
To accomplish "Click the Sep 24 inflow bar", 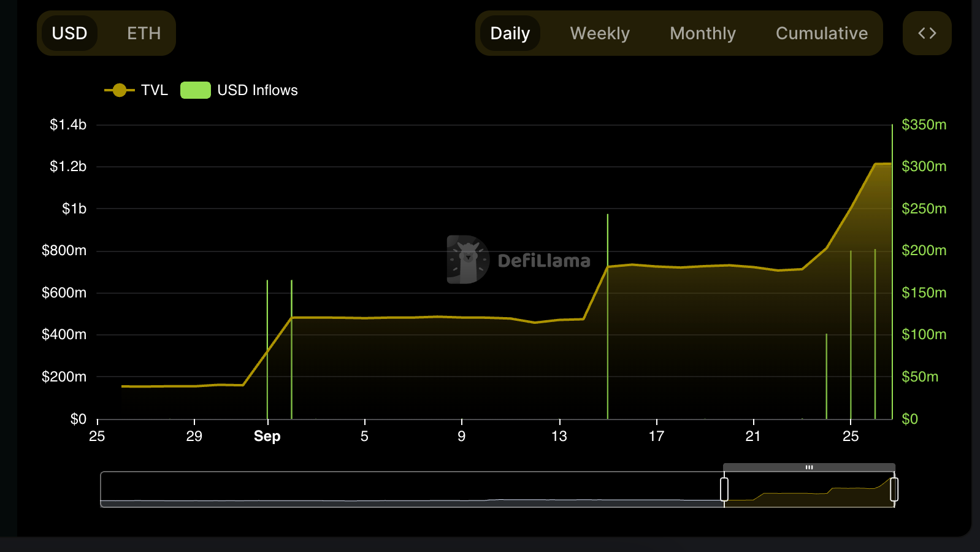I will pyautogui.click(x=827, y=377).
